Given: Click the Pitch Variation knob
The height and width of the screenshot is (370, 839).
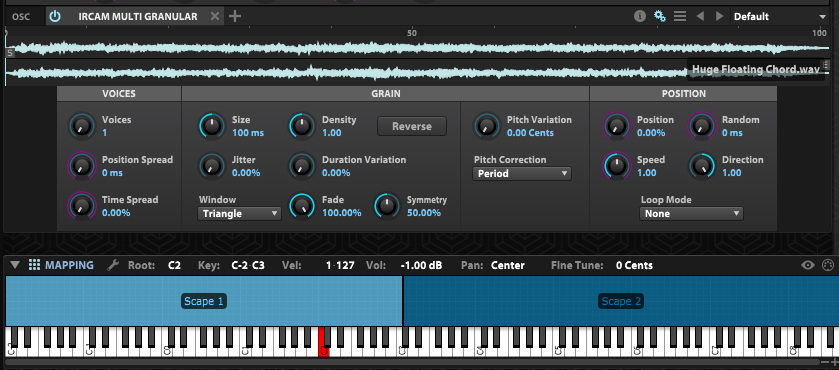Looking at the screenshot, I should point(487,126).
